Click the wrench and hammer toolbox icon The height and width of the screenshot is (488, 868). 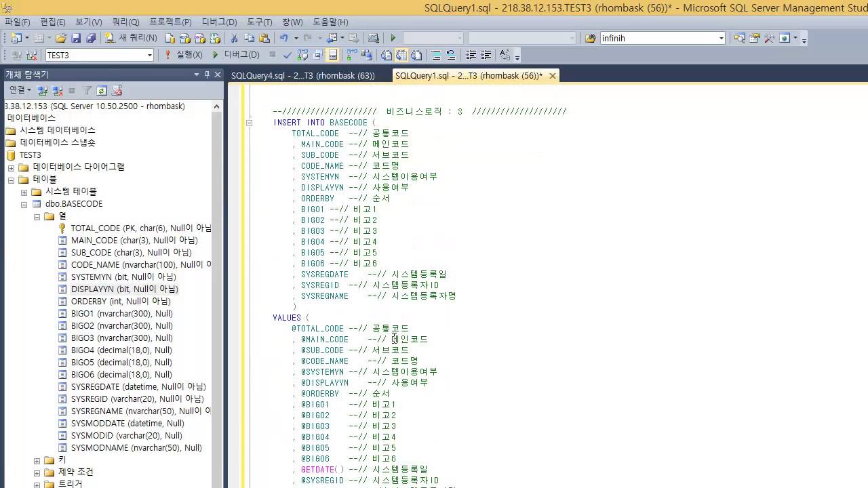tap(769, 38)
